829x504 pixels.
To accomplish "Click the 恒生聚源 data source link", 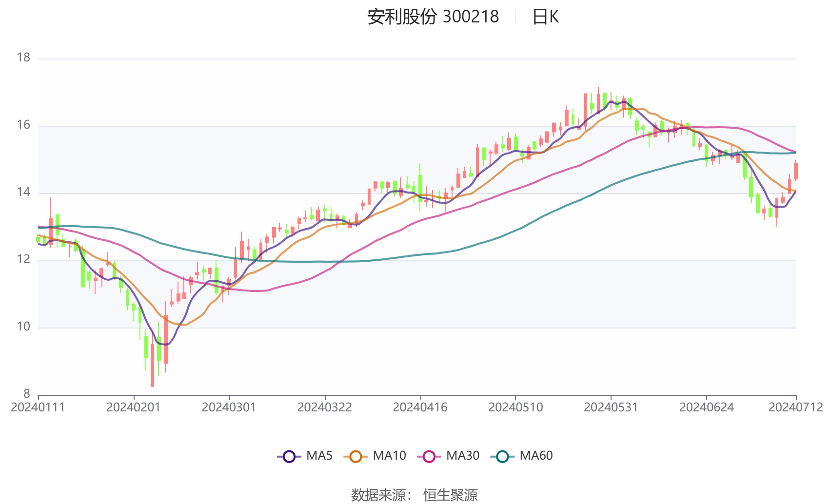I will (451, 495).
